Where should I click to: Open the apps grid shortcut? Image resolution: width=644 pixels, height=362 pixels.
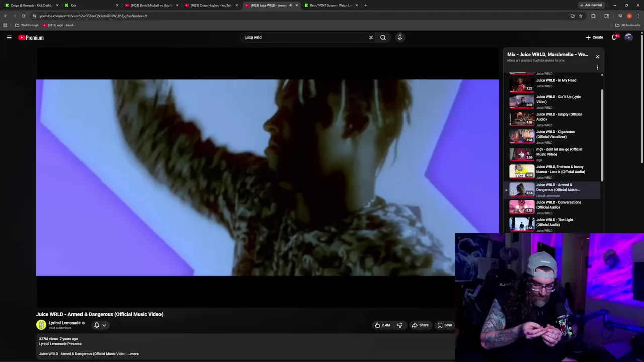5,25
